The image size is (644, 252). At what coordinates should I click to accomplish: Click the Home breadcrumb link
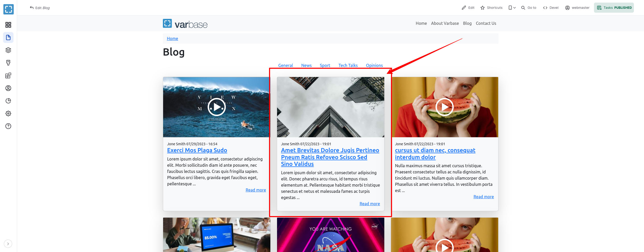coord(172,39)
